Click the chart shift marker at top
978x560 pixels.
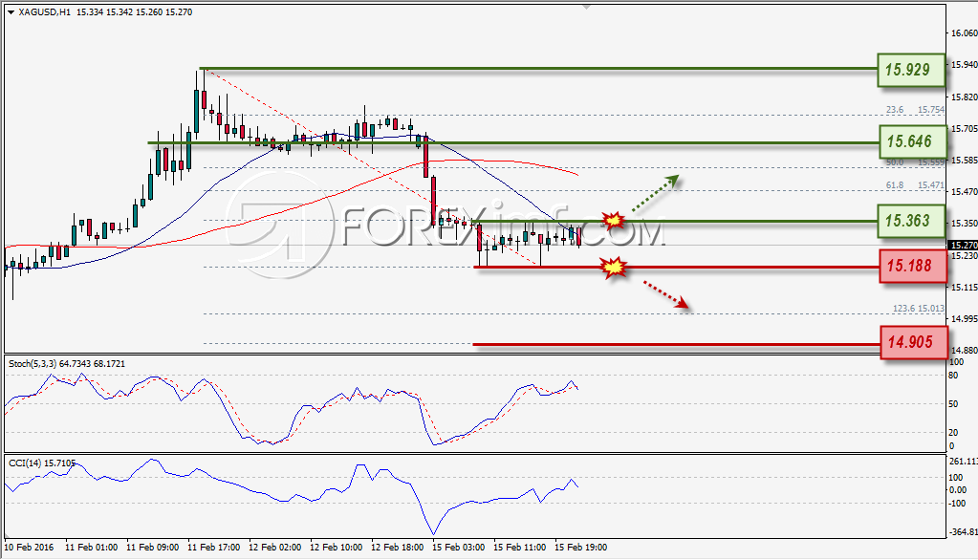(586, 7)
